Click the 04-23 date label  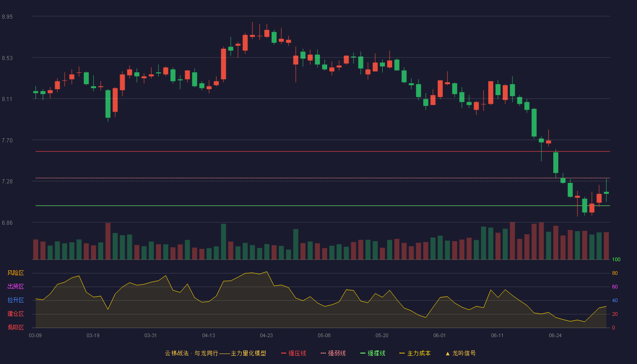(x=266, y=335)
